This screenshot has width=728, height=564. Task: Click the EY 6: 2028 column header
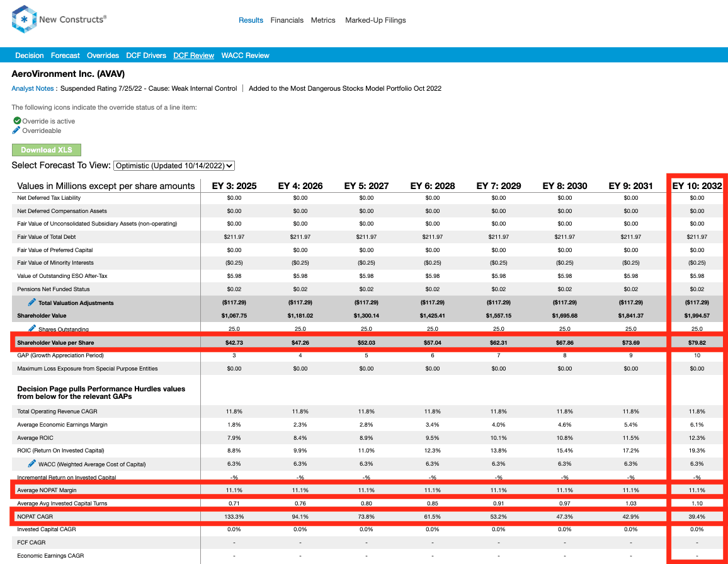(x=433, y=186)
